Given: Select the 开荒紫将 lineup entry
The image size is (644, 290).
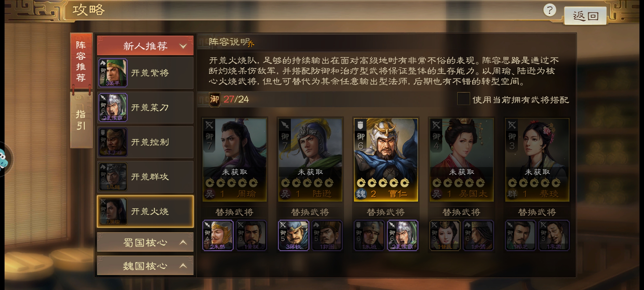Looking at the screenshot, I should point(145,73).
